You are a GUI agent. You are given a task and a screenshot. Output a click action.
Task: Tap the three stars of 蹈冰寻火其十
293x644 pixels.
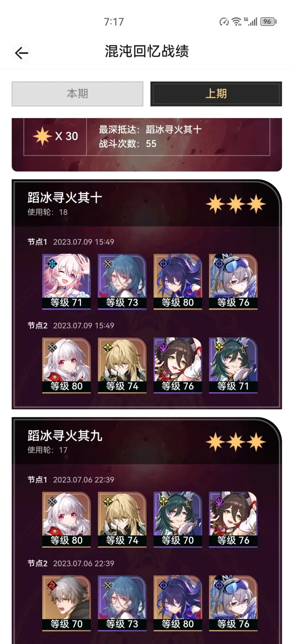(236, 204)
